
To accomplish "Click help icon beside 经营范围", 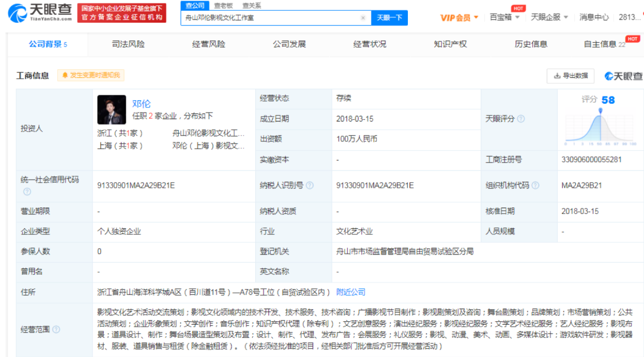I will (56, 330).
